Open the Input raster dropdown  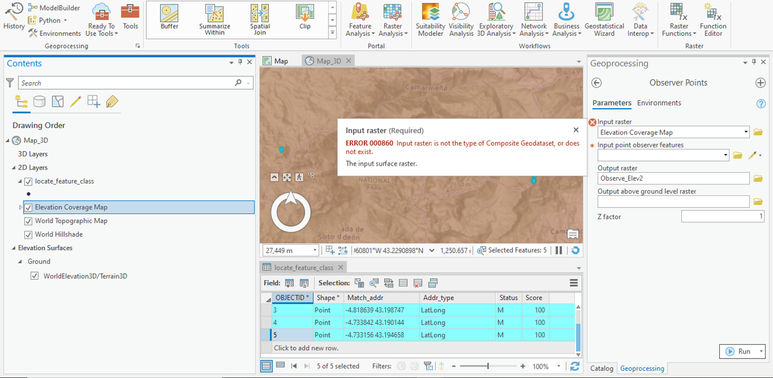click(x=747, y=132)
